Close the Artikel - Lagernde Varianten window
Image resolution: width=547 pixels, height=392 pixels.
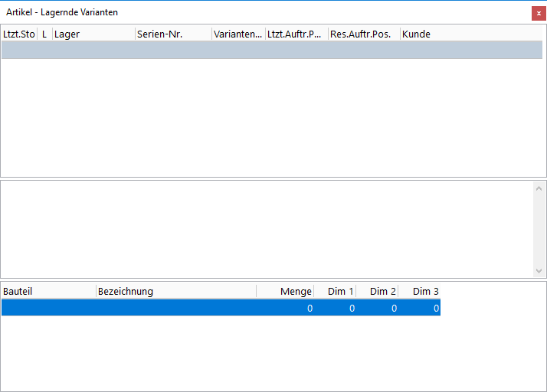pos(538,13)
